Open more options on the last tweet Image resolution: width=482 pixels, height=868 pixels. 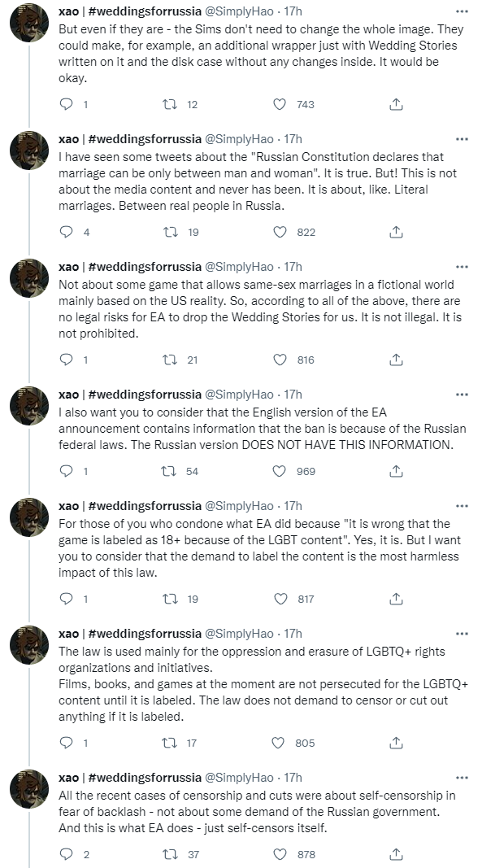click(x=462, y=778)
